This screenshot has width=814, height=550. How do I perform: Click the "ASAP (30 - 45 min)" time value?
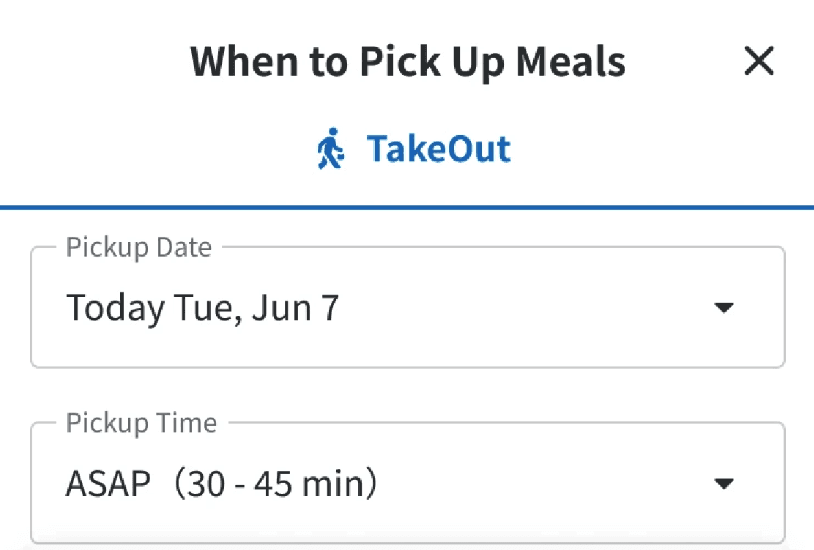(x=222, y=484)
